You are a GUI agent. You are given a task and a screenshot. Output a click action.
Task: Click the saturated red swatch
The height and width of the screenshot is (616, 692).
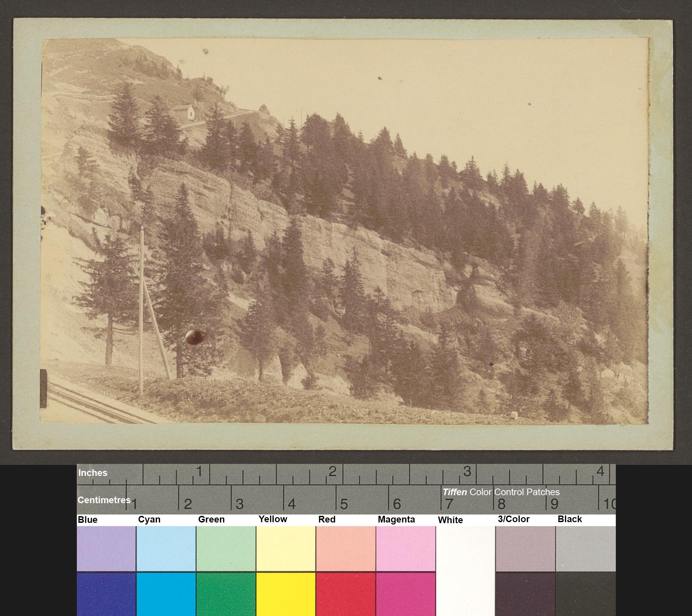click(x=346, y=594)
